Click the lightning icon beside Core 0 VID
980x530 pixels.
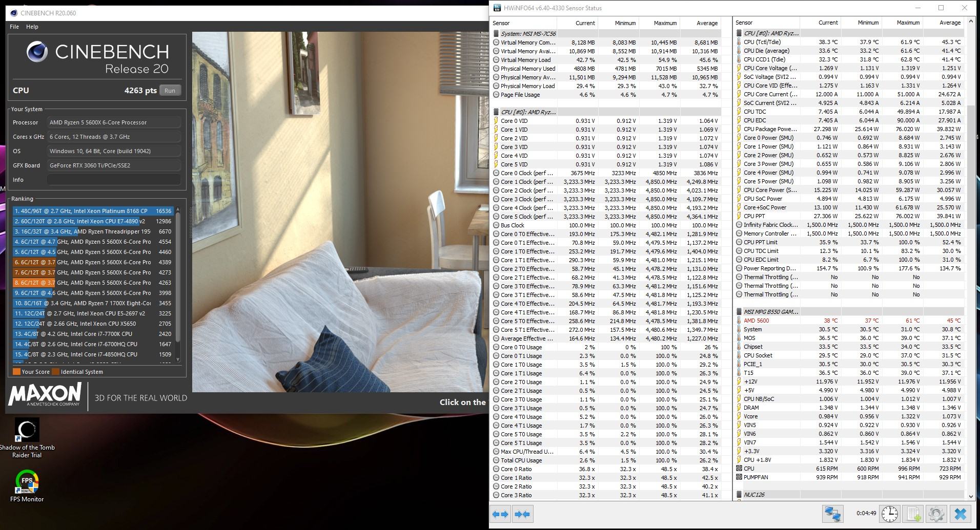[x=496, y=121]
